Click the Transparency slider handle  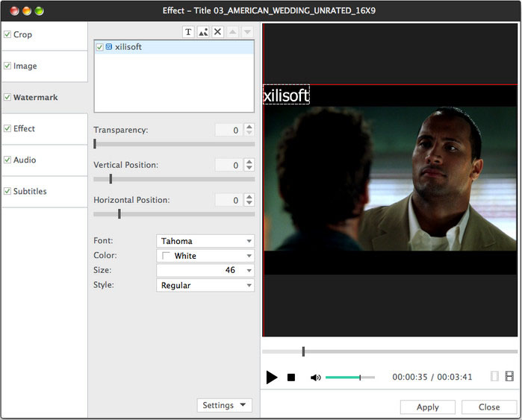[95, 144]
